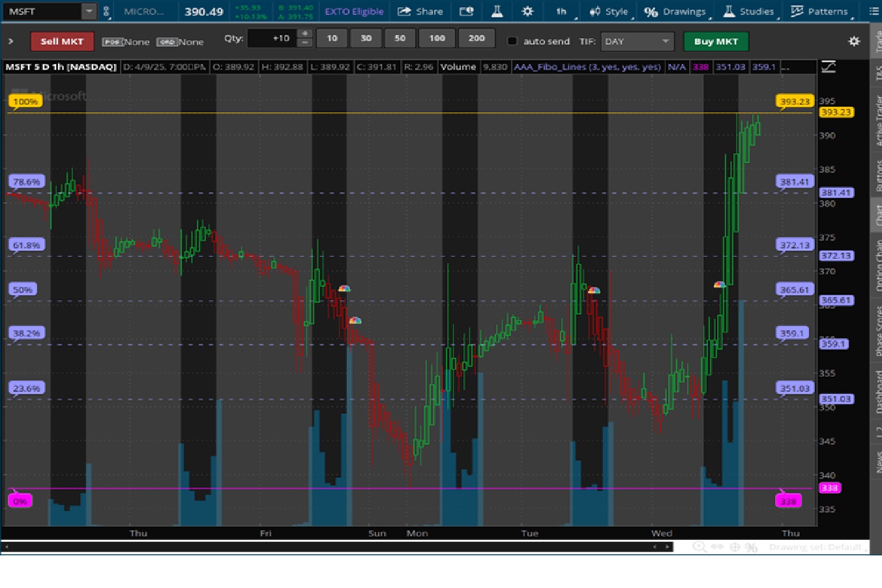
Task: Expand the order bar chevron arrow
Action: point(10,41)
